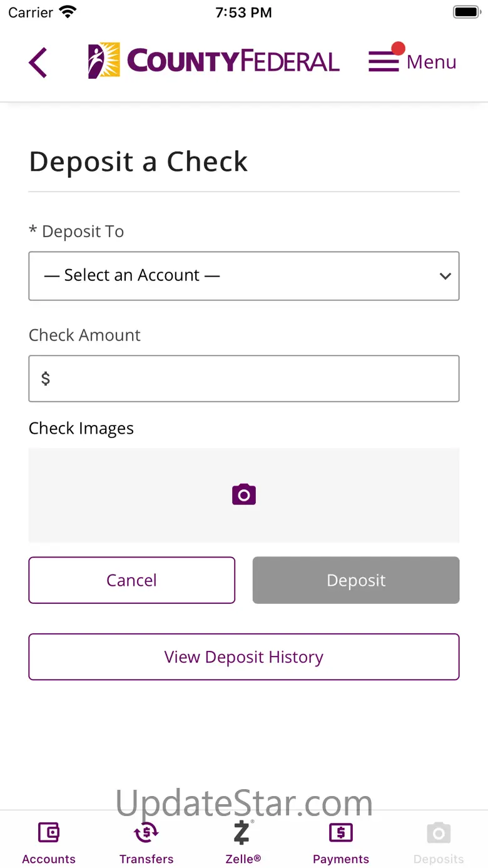Open the hamburger Menu icon
488x868 pixels.
coord(384,61)
